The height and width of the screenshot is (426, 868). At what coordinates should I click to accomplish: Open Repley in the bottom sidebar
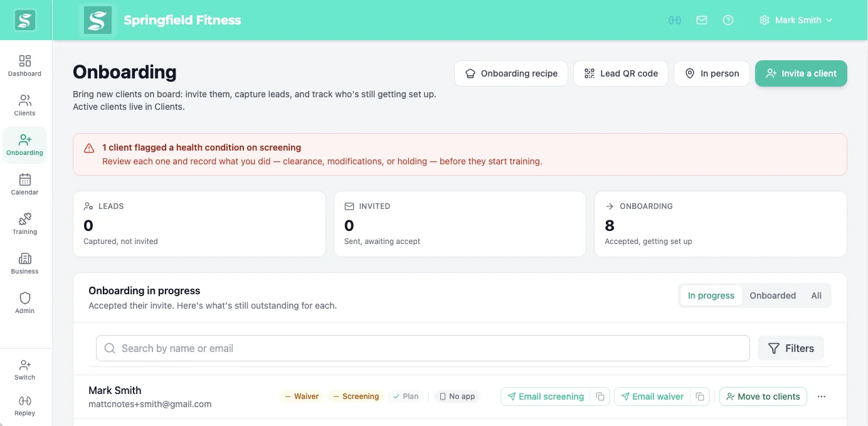[x=24, y=405]
